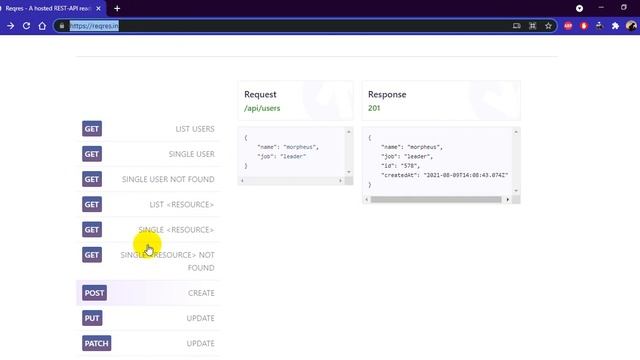This screenshot has height=360, width=640.
Task: Click "job": "leader" in request JSON
Action: [281, 156]
